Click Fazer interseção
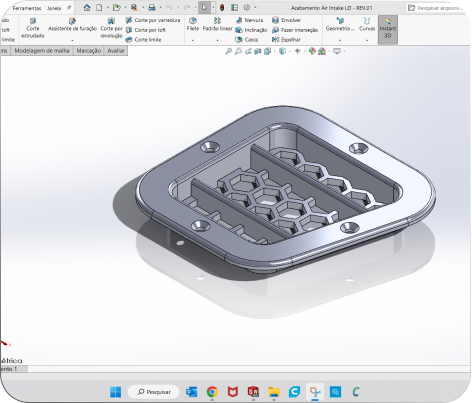 295,30
